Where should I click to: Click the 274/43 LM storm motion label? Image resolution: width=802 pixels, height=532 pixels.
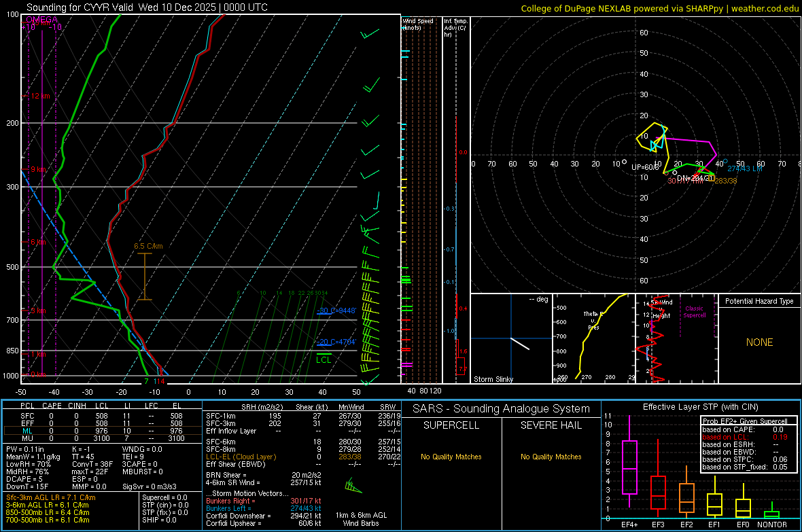[x=745, y=169]
